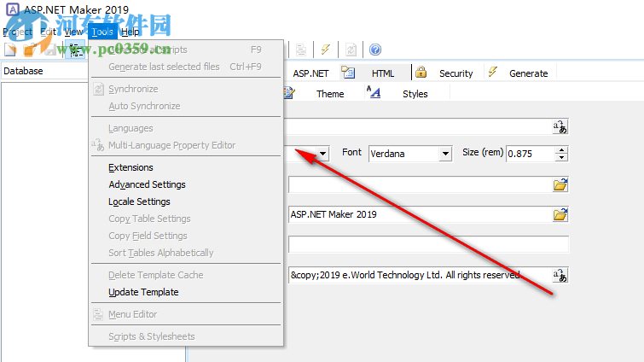
Task: Click the Generate tab lightning icon
Action: pos(492,73)
